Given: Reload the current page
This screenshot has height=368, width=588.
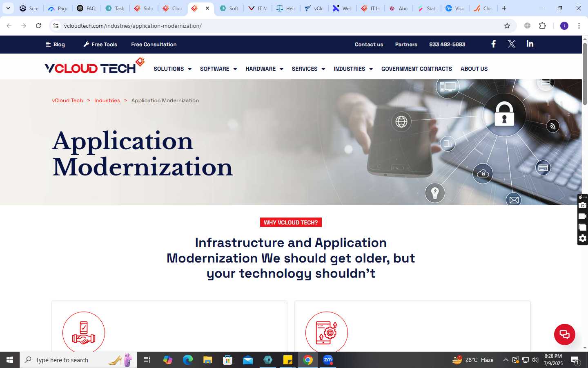Looking at the screenshot, I should tap(38, 26).
